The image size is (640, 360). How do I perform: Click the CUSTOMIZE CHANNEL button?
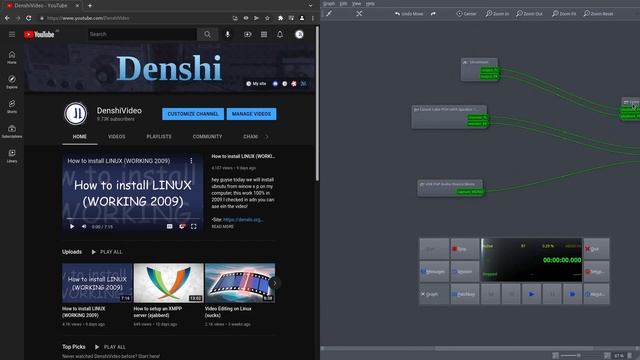[x=193, y=114]
